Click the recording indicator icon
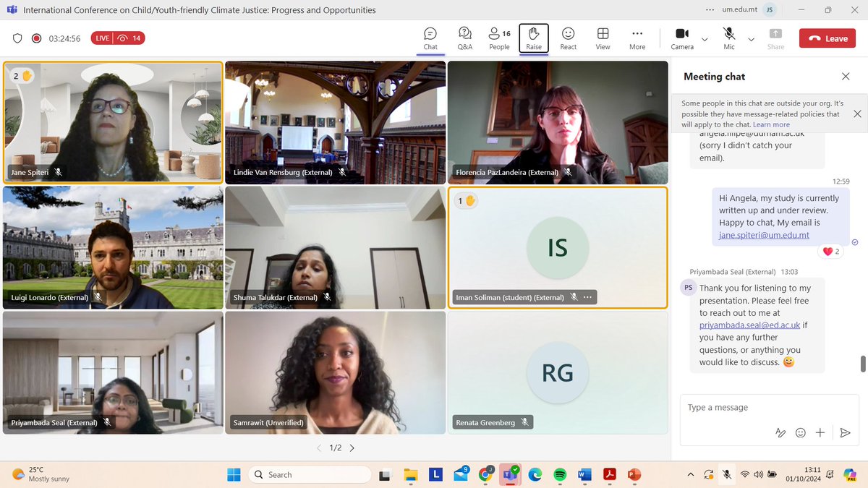Screen dimensions: 868x488 point(36,38)
